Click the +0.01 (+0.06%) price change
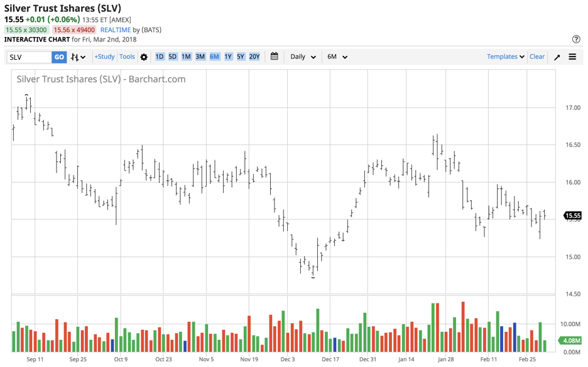Image resolution: width=588 pixels, height=367 pixels. [x=53, y=19]
